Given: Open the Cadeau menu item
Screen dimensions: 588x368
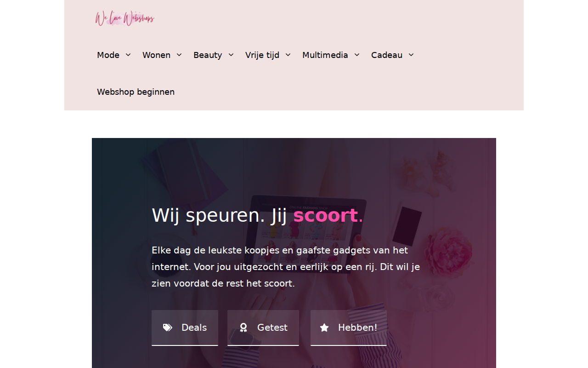Looking at the screenshot, I should pos(387,55).
